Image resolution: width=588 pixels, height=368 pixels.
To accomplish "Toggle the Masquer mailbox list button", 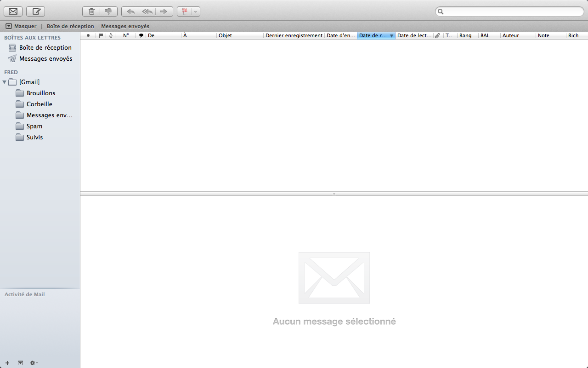I will click(21, 26).
